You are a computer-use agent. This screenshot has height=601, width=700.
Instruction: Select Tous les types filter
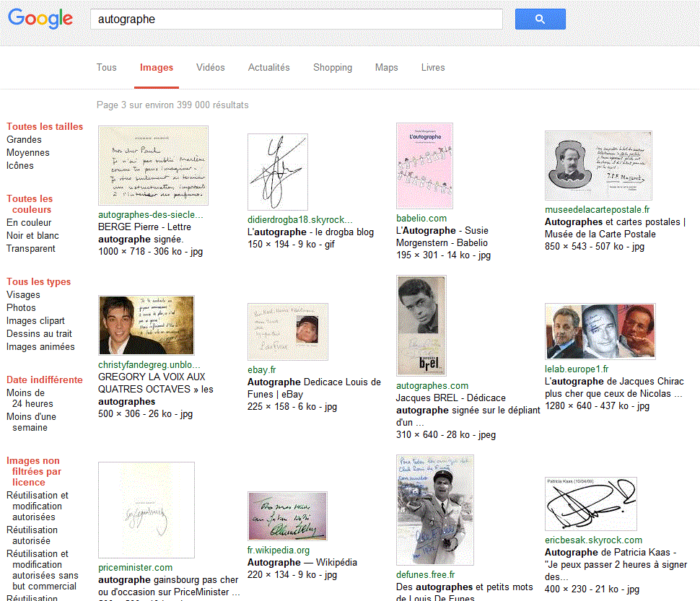click(x=38, y=282)
